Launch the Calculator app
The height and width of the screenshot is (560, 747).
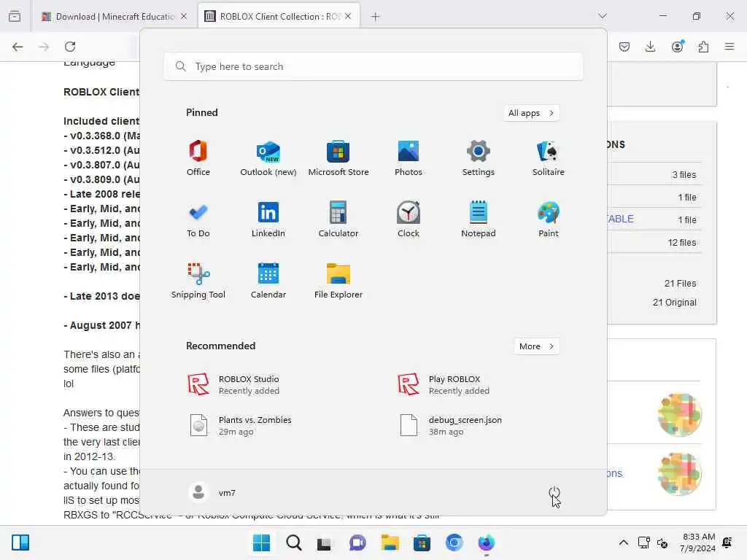[x=338, y=219]
